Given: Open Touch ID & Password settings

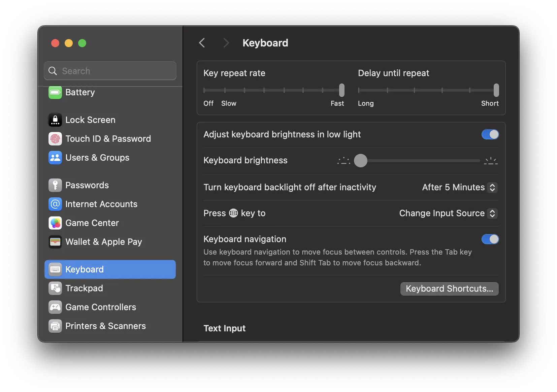Looking at the screenshot, I should pos(55,139).
